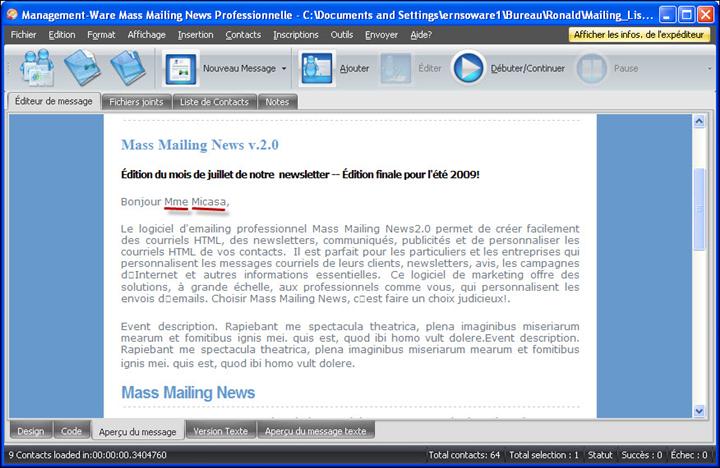Open the Fichier menu
720x468 pixels.
pyautogui.click(x=23, y=34)
